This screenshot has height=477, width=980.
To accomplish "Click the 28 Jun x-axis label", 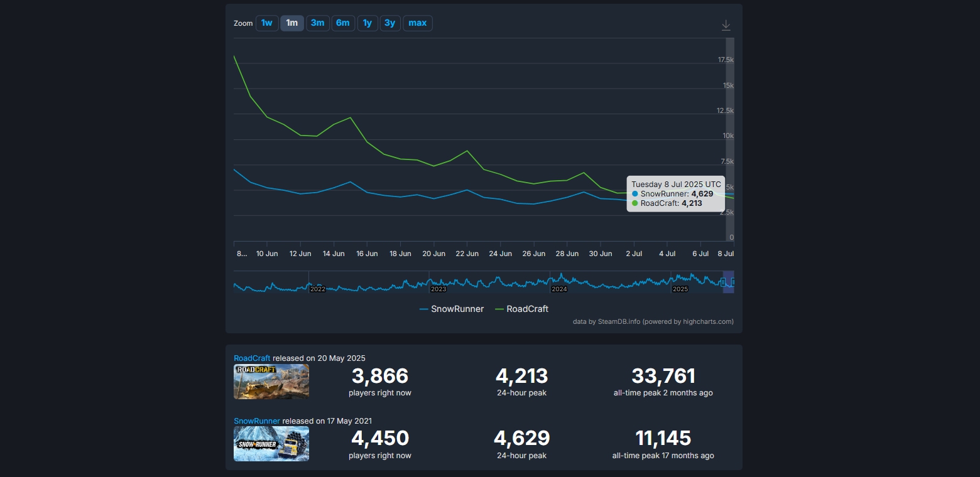I will click(x=567, y=254).
